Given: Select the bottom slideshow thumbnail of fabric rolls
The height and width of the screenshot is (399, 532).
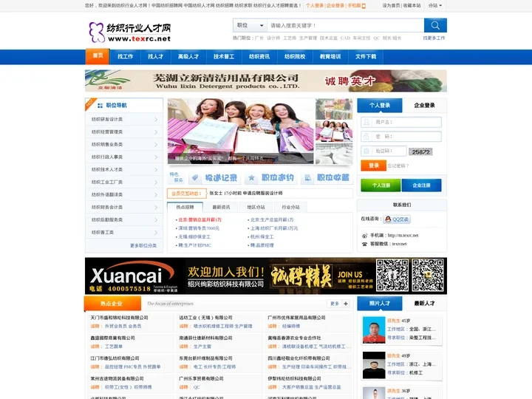Looking at the screenshot, I should [334, 154].
